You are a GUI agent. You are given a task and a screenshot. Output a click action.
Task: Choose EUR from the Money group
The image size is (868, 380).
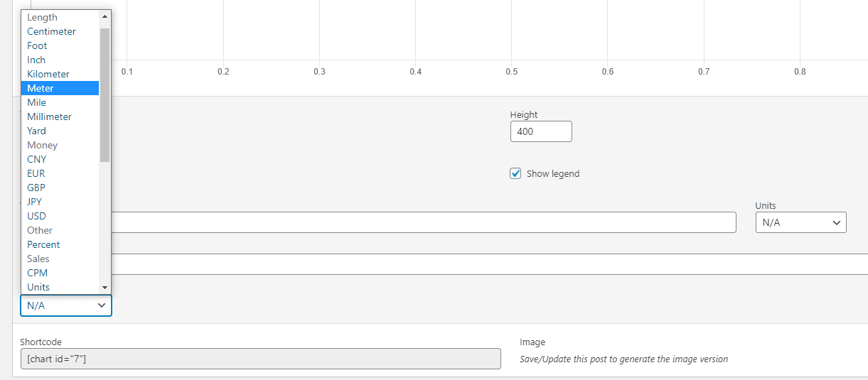(x=36, y=173)
